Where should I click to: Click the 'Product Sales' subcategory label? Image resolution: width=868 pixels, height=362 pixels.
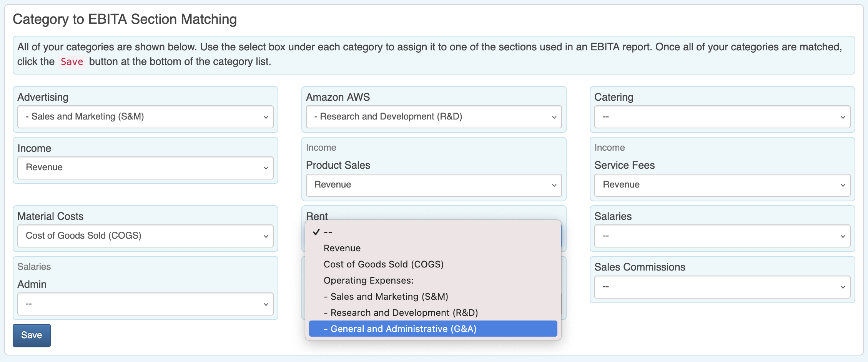click(x=338, y=165)
